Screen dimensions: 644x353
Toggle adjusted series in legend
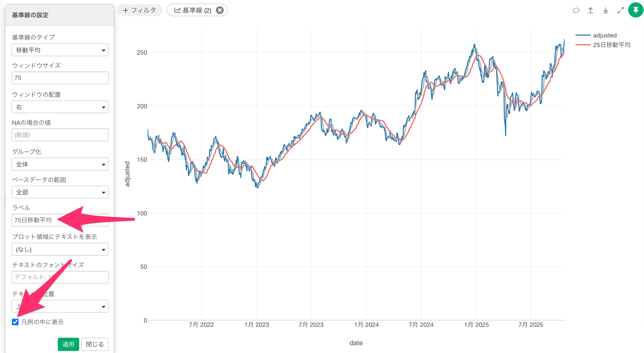[x=605, y=35]
